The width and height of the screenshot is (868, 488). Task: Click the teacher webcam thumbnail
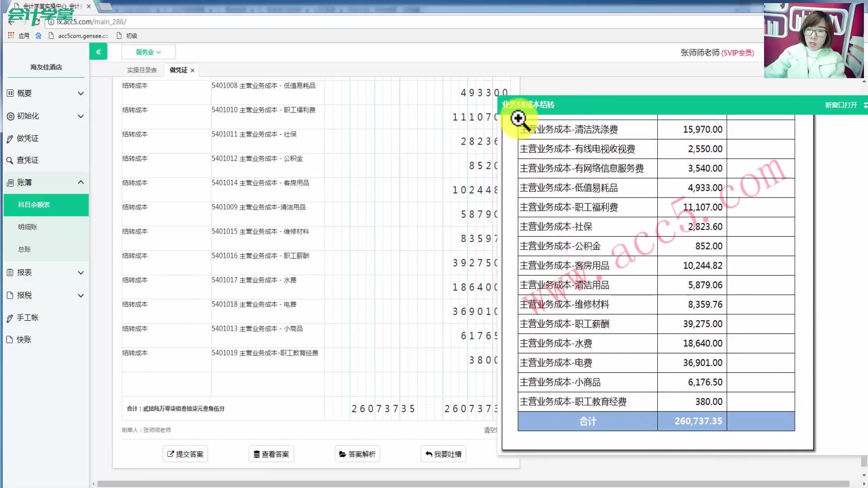click(x=814, y=41)
